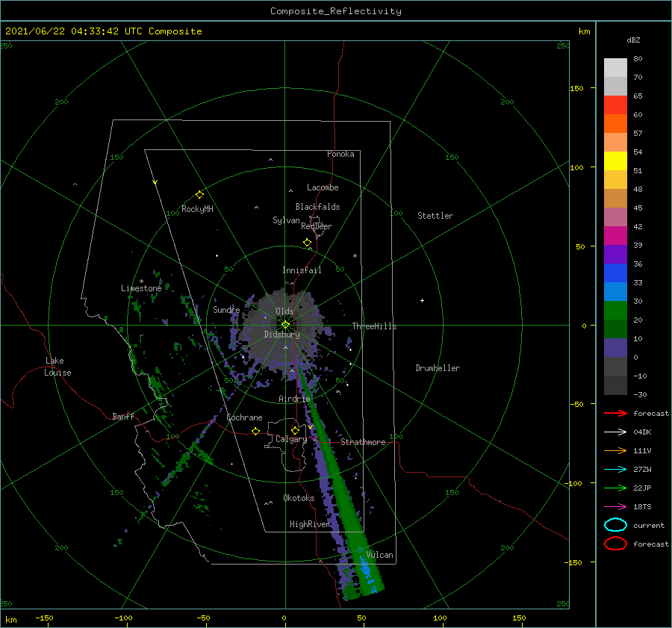The height and width of the screenshot is (628, 672).
Task: Click the Didsbury label
Action: click(281, 335)
